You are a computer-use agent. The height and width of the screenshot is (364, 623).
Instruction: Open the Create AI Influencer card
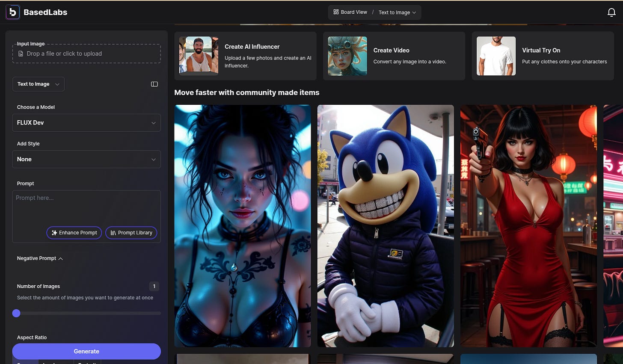tap(245, 56)
